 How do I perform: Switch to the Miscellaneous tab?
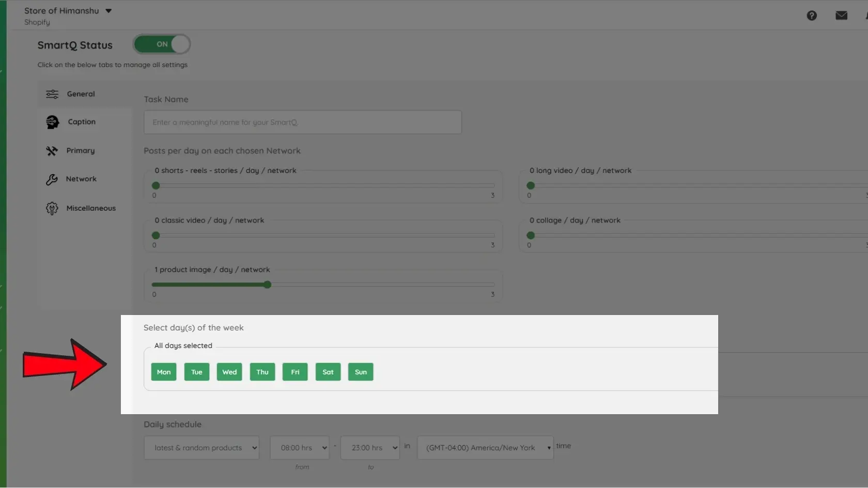pos(85,208)
